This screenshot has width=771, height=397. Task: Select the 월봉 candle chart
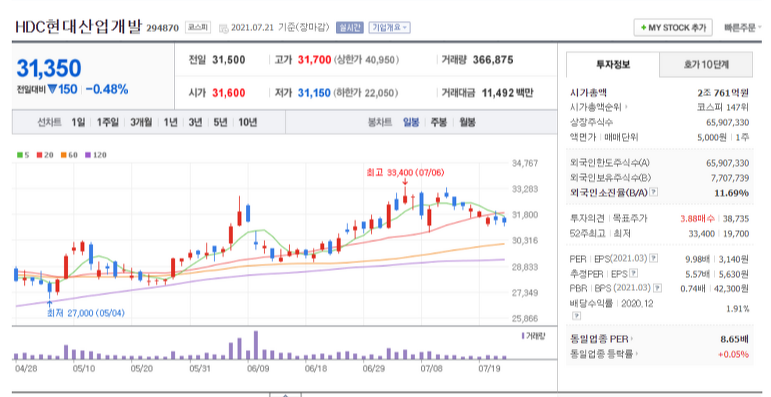pyautogui.click(x=467, y=122)
